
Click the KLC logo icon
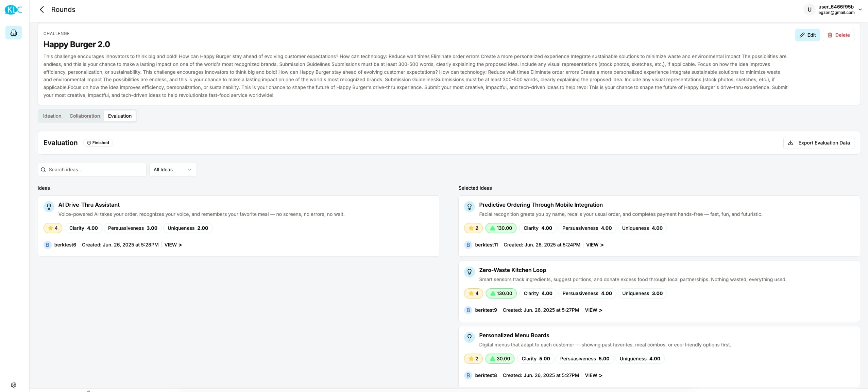click(x=13, y=10)
